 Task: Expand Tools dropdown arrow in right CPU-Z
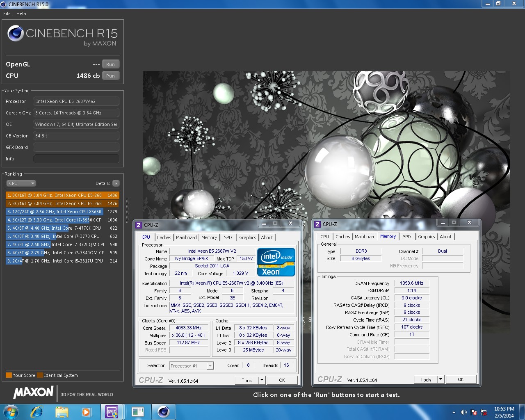click(x=441, y=379)
